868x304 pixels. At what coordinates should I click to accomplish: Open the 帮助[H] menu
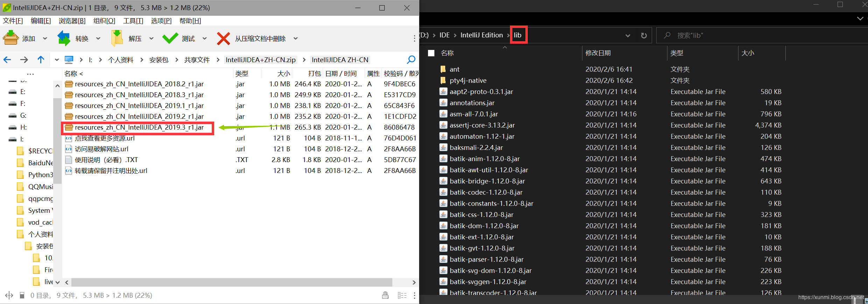190,21
